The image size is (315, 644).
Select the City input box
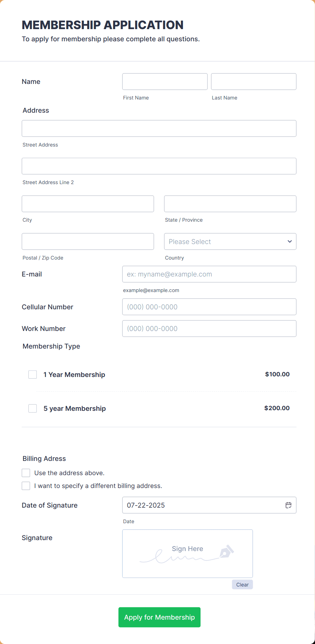point(88,203)
